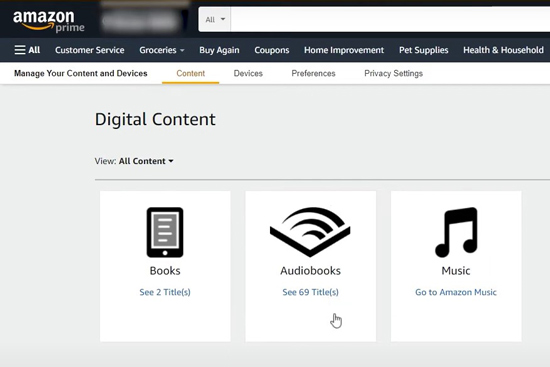Open Coupons page

tap(271, 50)
